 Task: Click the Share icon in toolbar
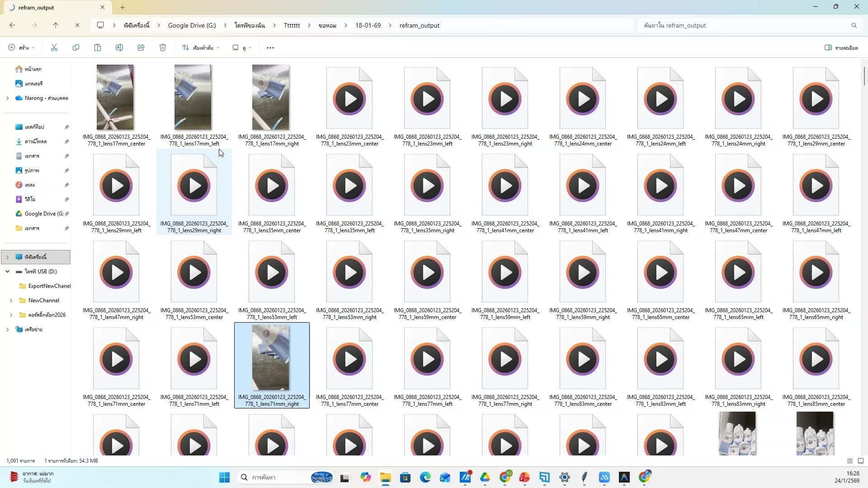[x=141, y=47]
